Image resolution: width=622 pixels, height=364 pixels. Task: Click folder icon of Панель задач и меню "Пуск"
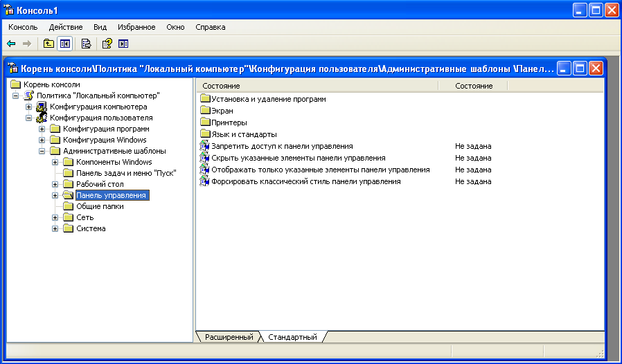[69, 173]
